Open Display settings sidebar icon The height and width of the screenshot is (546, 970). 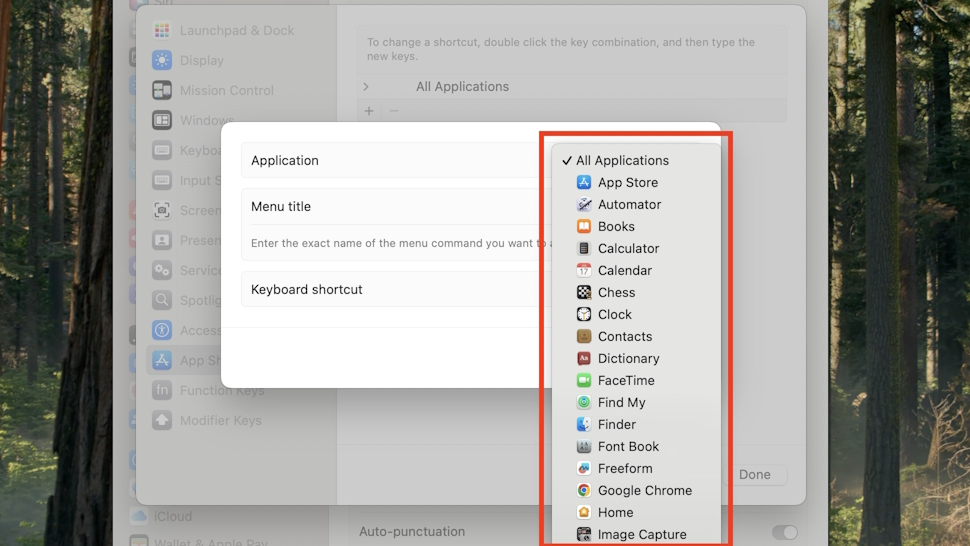tap(162, 60)
